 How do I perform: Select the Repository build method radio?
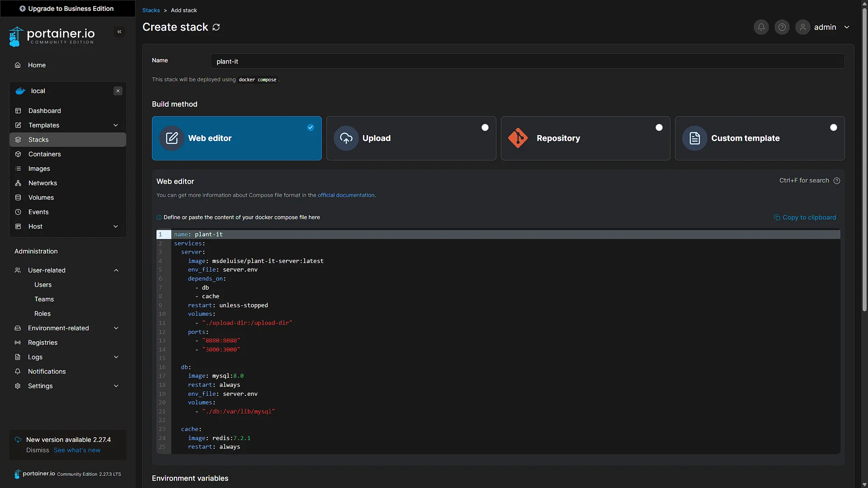pos(659,127)
